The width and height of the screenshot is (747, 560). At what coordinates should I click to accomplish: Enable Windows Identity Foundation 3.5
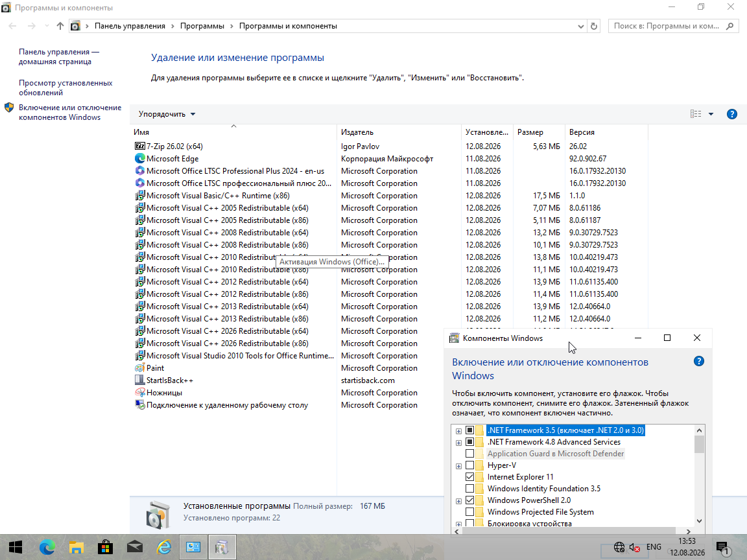469,489
